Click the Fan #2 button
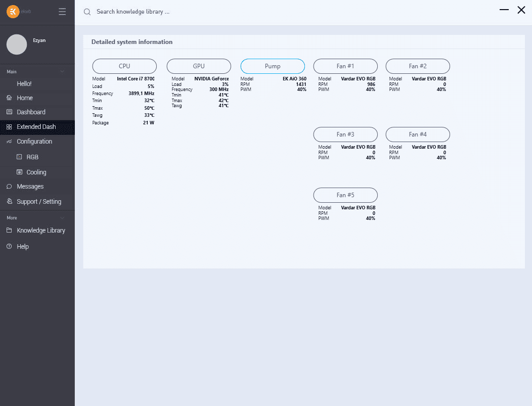This screenshot has height=406, width=532. [x=418, y=66]
